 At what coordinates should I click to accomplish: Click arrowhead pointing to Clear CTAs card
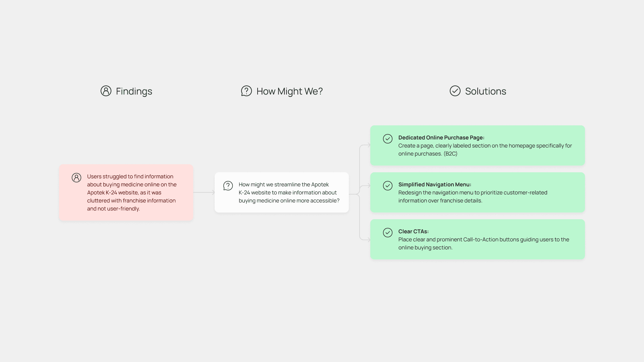pyautogui.click(x=368, y=240)
